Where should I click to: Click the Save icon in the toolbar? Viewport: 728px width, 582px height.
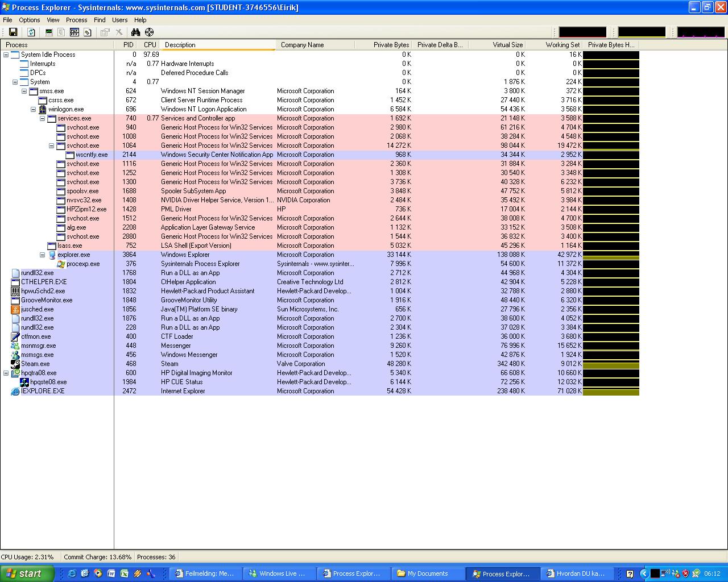(x=13, y=32)
